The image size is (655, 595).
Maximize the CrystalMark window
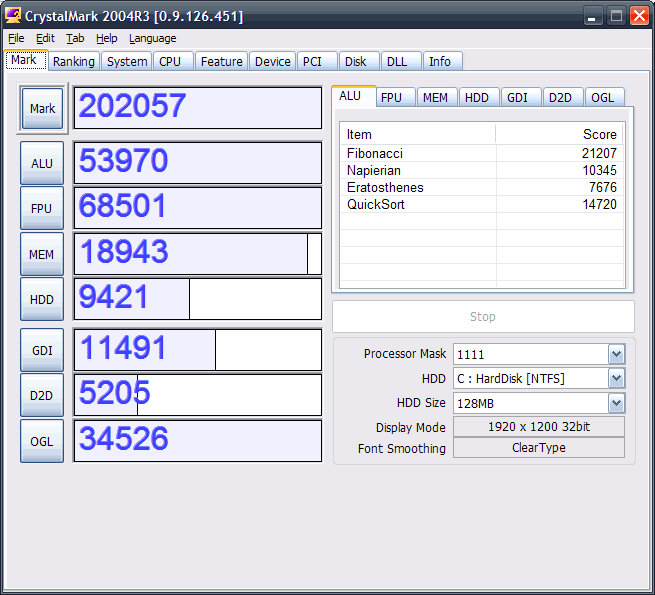(x=616, y=16)
